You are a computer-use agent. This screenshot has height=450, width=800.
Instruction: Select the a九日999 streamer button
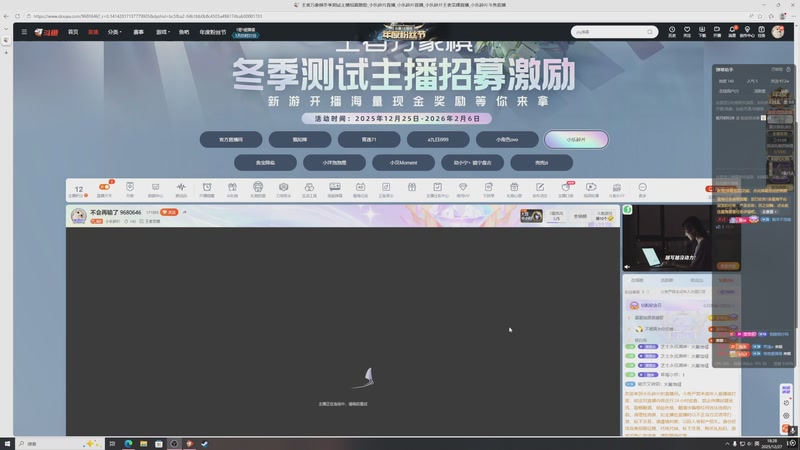(x=438, y=139)
